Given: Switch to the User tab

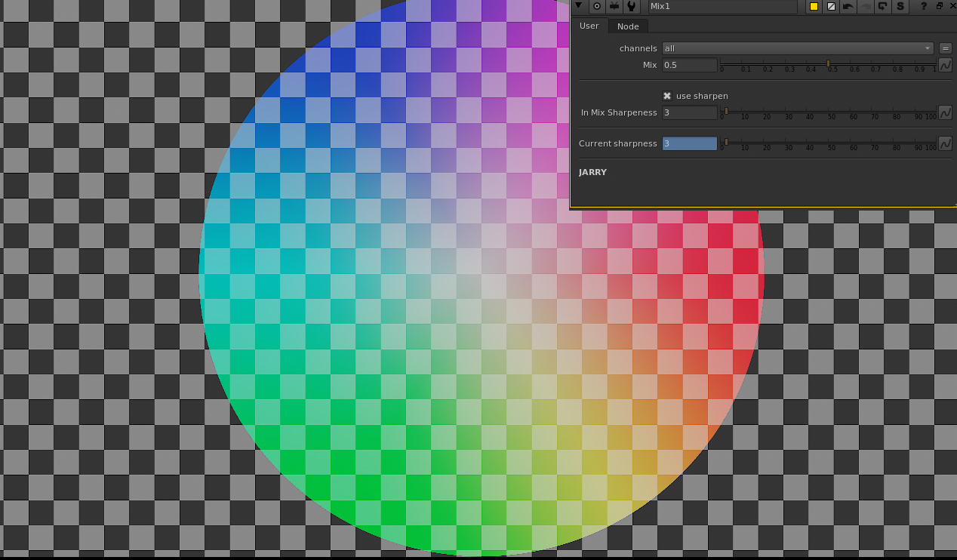Looking at the screenshot, I should [x=589, y=26].
